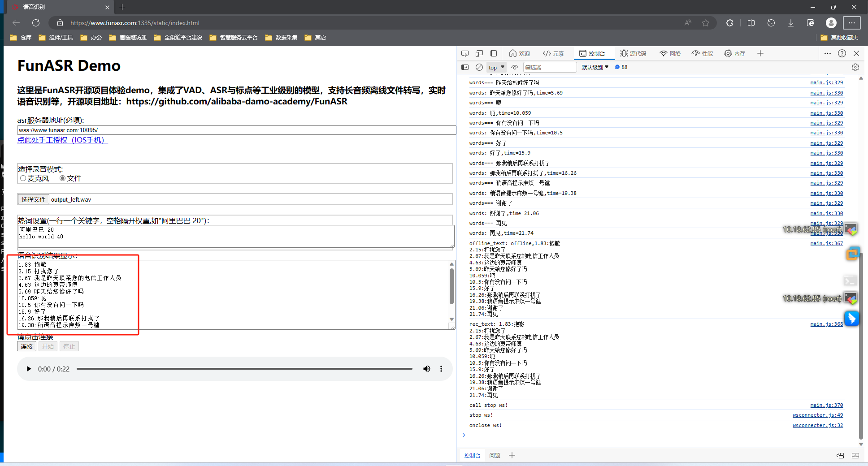Focus the console 筛选器 filter box
The height and width of the screenshot is (466, 868).
(550, 67)
